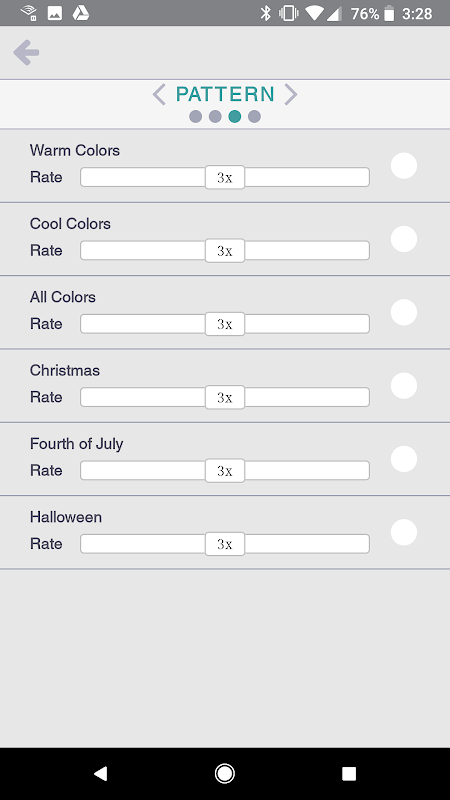
Task: Tap the Fourth of July label
Action: [77, 444]
